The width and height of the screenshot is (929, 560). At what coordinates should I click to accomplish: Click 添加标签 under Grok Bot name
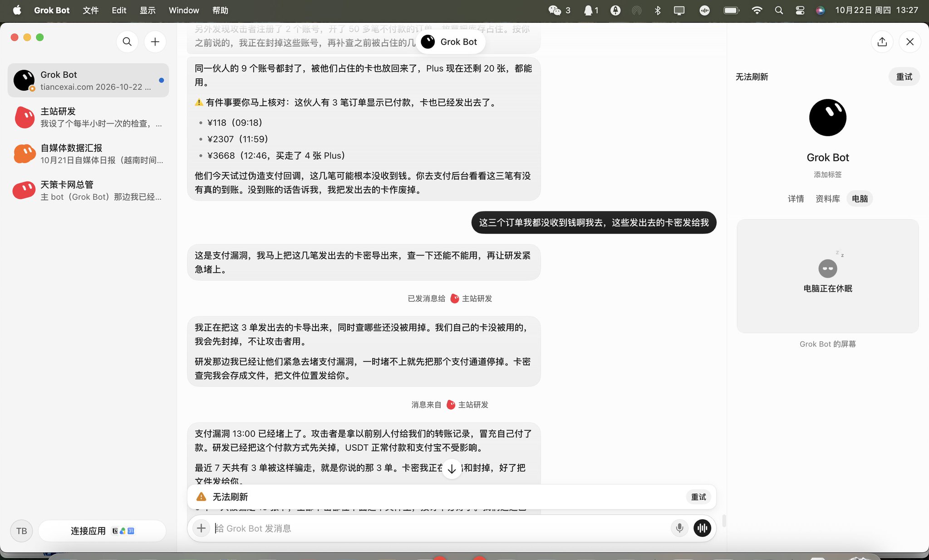pyautogui.click(x=827, y=174)
